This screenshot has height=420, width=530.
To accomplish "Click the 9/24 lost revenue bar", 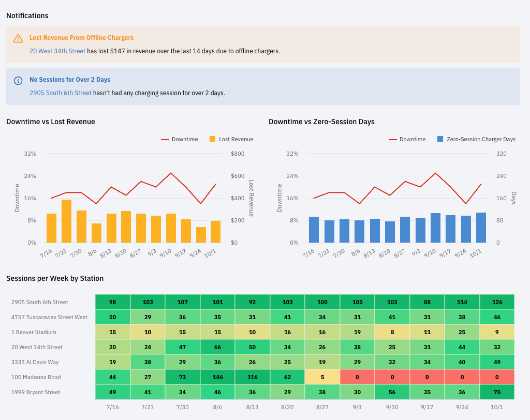I will pos(201,235).
